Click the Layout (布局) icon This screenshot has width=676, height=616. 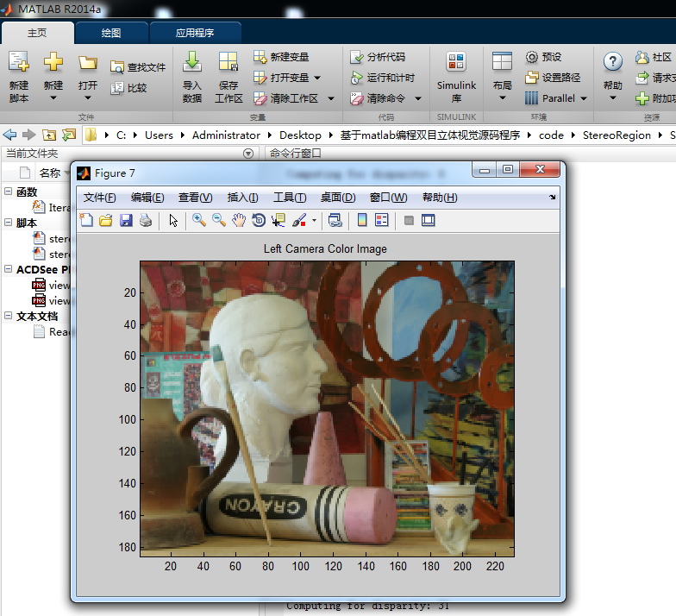click(x=502, y=62)
